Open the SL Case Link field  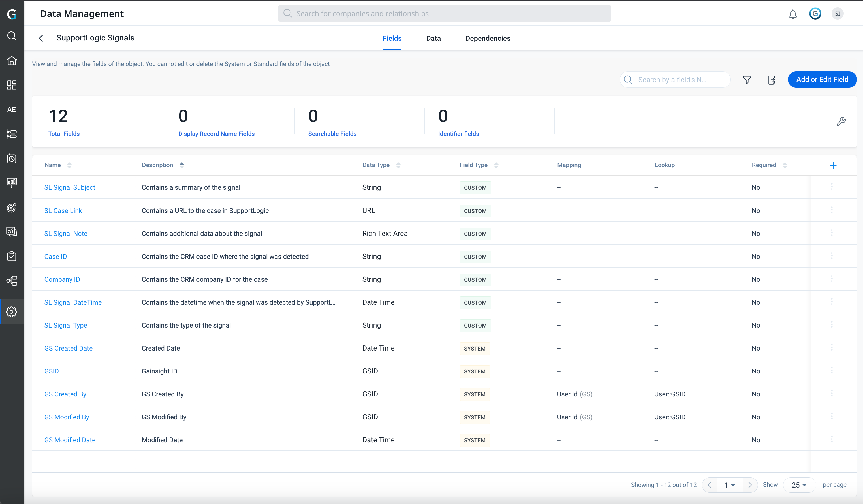point(63,211)
